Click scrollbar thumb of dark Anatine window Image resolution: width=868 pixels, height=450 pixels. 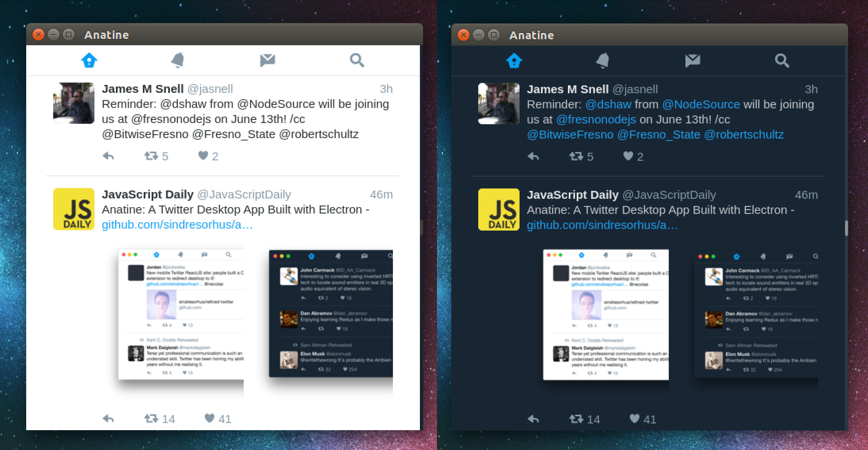846,228
